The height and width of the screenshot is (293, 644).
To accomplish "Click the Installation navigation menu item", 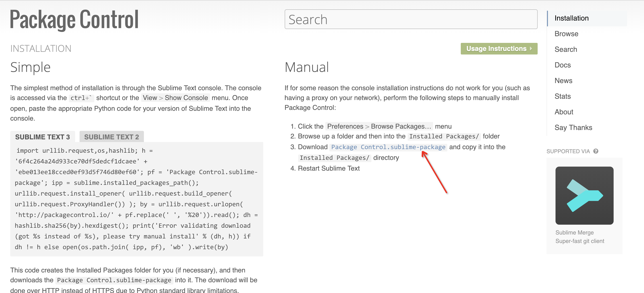I will click(x=571, y=18).
